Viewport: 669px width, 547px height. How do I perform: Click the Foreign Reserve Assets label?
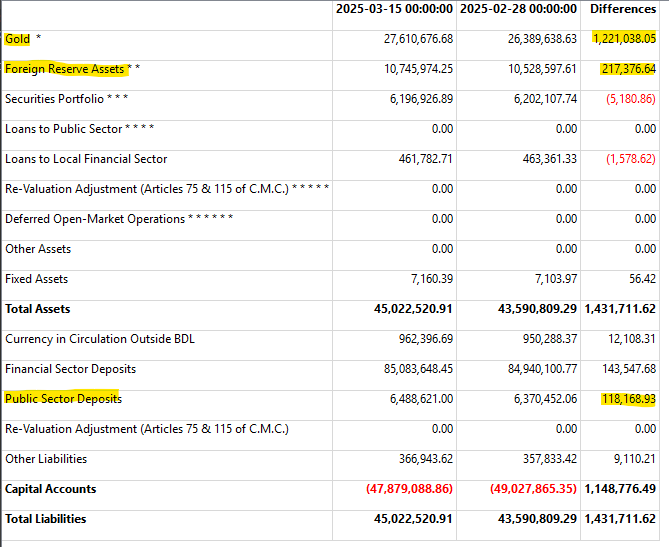tap(65, 69)
